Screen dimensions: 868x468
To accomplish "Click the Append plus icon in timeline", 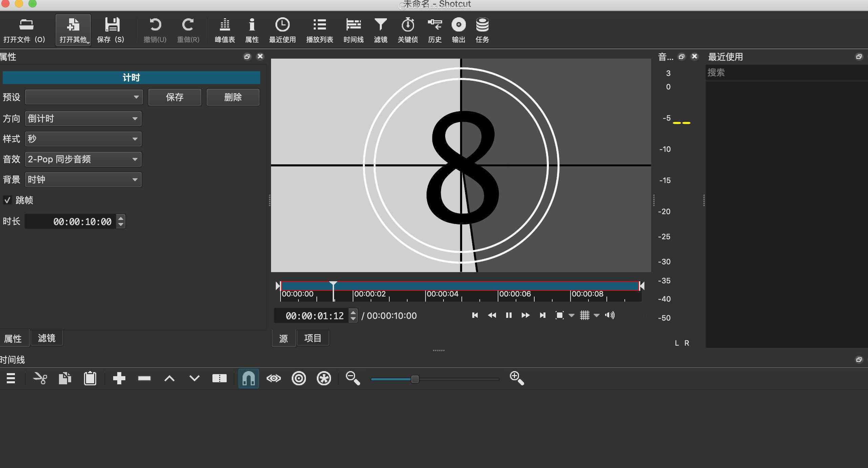I will pyautogui.click(x=119, y=378).
